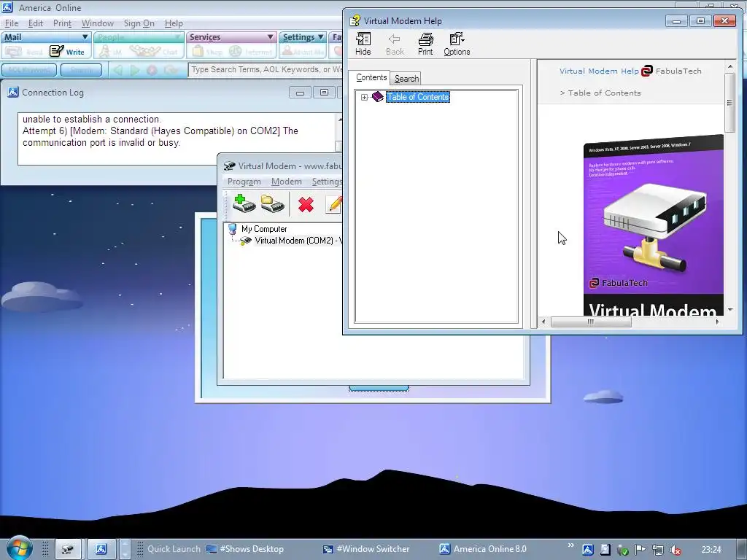This screenshot has height=560, width=747.
Task: Click the red X delete modem icon
Action: click(x=306, y=205)
